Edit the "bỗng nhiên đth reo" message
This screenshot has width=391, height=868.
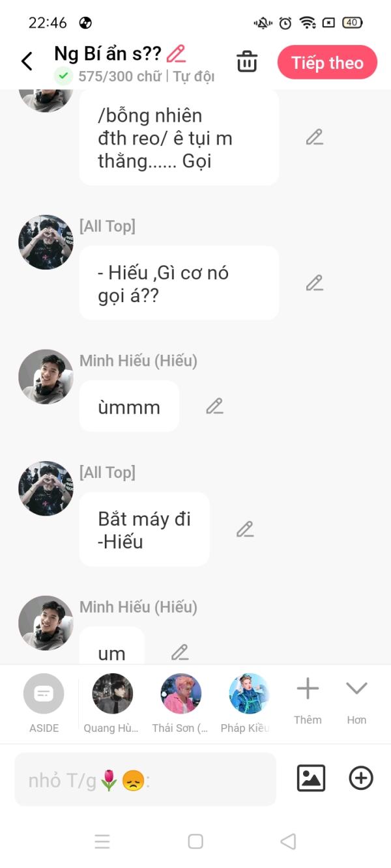coord(315,137)
